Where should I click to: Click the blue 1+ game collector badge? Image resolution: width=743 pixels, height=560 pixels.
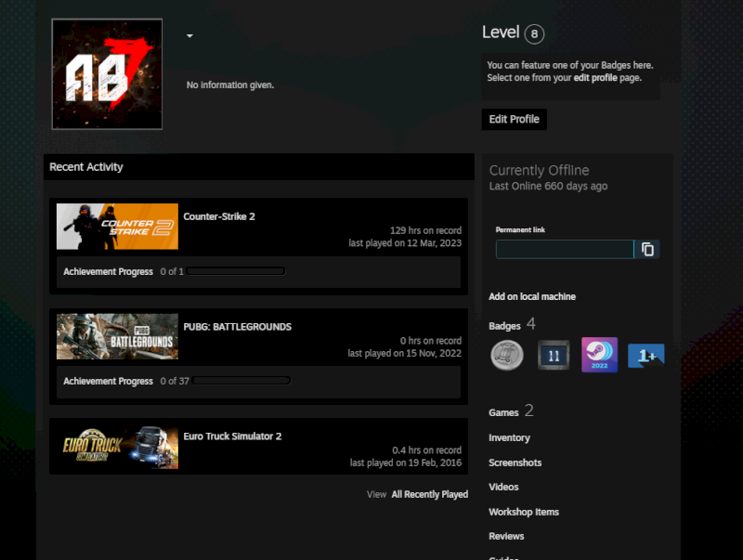(x=645, y=355)
